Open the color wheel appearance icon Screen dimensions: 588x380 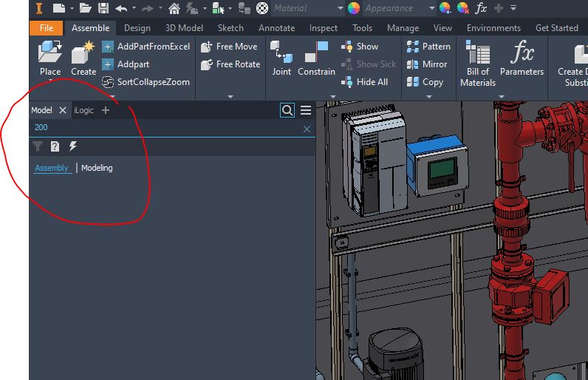(x=354, y=8)
